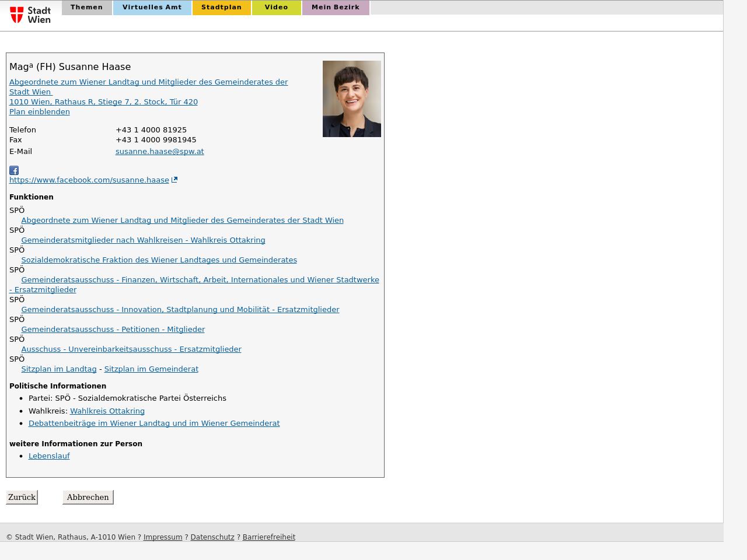This screenshot has height=560, width=747.
Task: Click the address link 1010 Wien, Rathaus R
Action: (x=103, y=101)
